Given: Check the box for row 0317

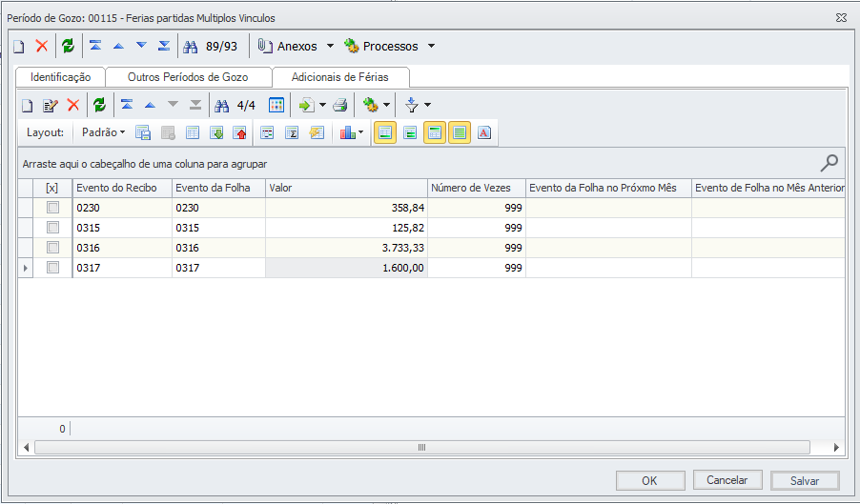Looking at the screenshot, I should tap(52, 267).
